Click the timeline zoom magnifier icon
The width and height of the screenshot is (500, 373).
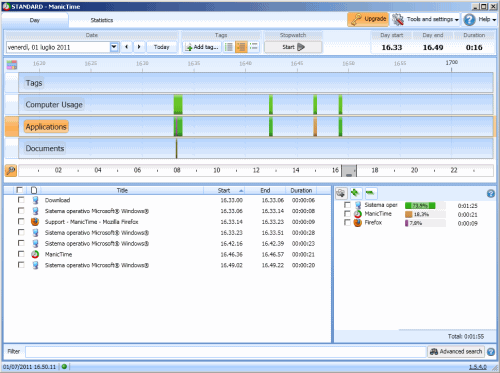11,171
